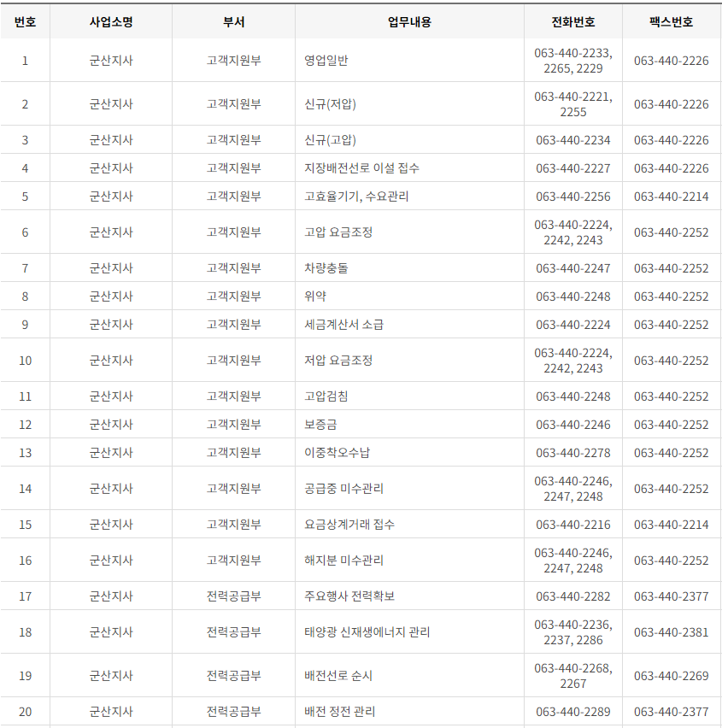
Task: Click the 팩스번호 column header
Action: click(670, 23)
